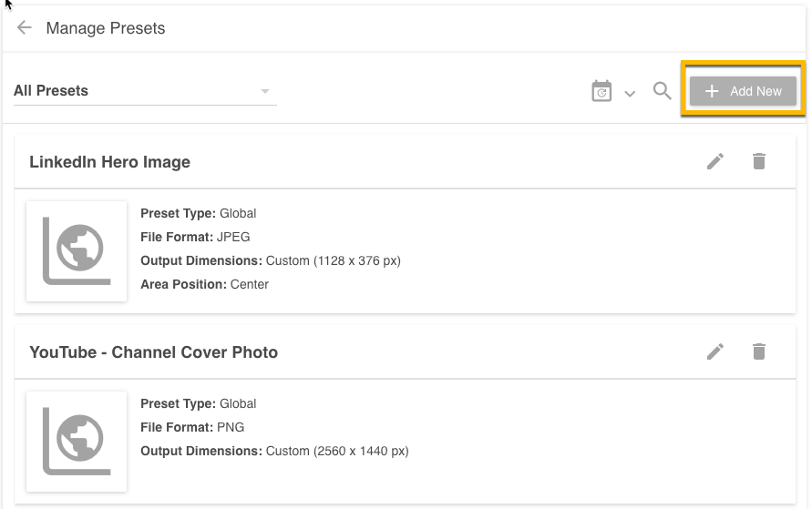
Task: Open the search magnifier icon
Action: coord(663,91)
